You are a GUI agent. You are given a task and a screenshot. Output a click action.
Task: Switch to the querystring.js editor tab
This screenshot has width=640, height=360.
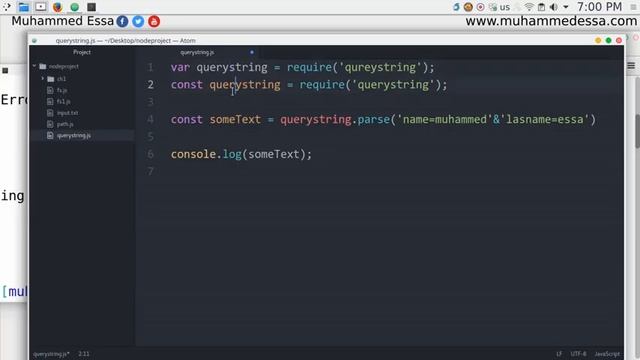(x=197, y=52)
